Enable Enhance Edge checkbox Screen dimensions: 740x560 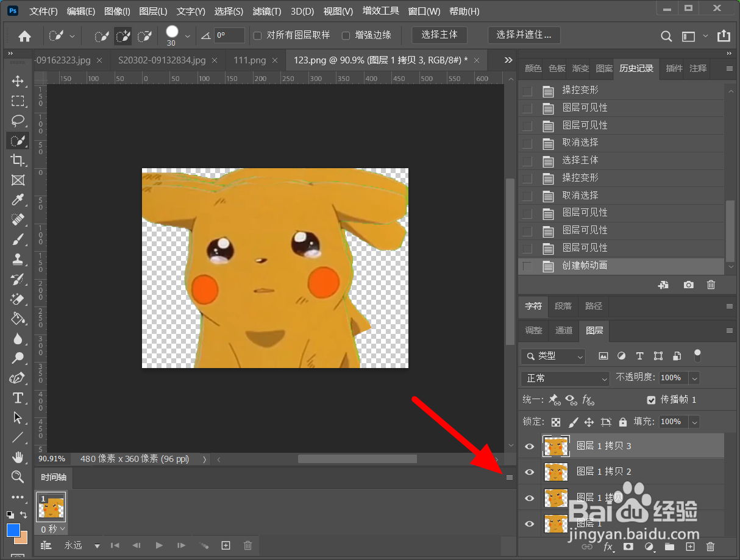pos(346,35)
